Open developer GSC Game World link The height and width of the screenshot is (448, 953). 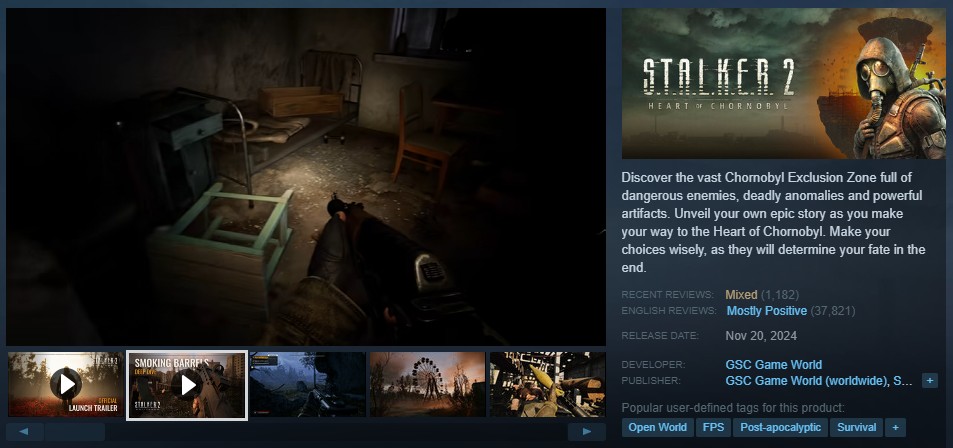point(774,365)
